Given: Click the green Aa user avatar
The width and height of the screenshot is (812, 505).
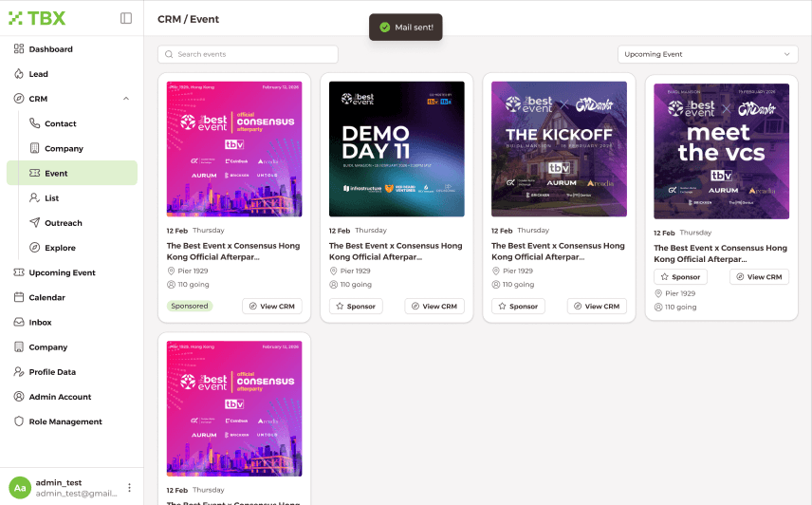Looking at the screenshot, I should pyautogui.click(x=20, y=487).
